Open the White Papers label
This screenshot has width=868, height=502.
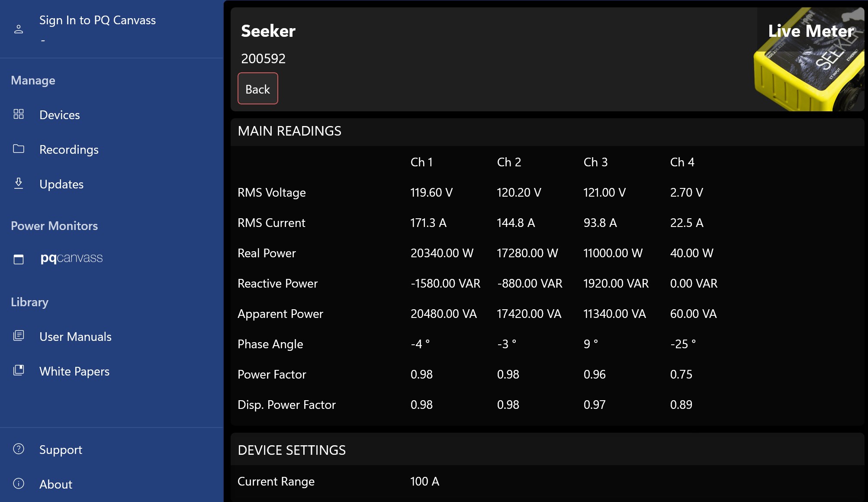pos(74,372)
